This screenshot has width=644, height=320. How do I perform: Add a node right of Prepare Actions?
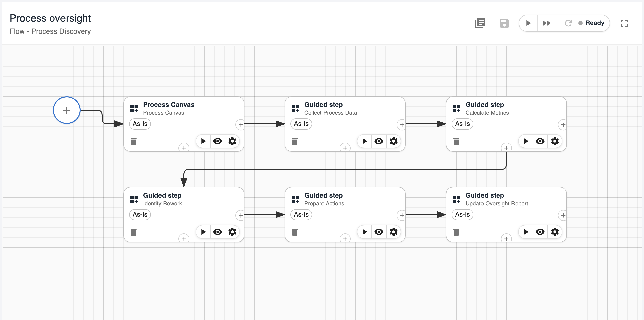(x=402, y=215)
